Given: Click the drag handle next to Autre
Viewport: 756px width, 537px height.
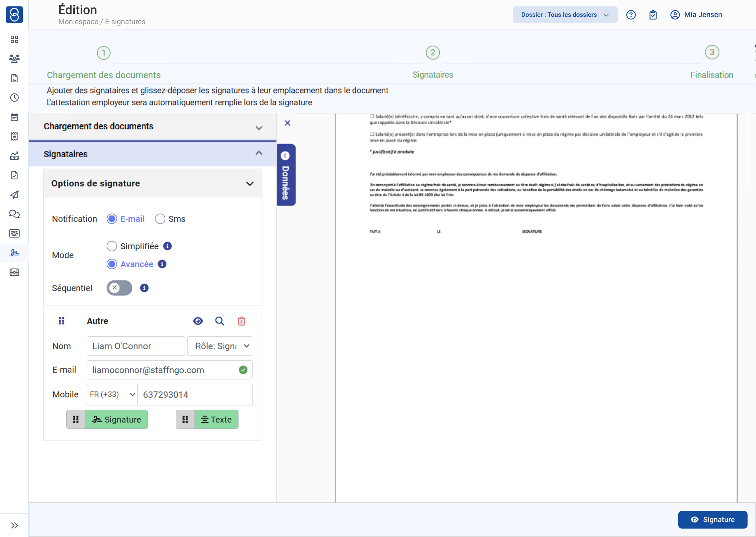Looking at the screenshot, I should [x=61, y=321].
